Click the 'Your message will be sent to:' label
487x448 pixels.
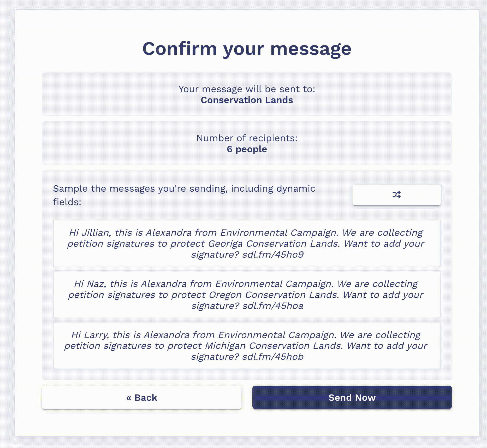coord(247,89)
